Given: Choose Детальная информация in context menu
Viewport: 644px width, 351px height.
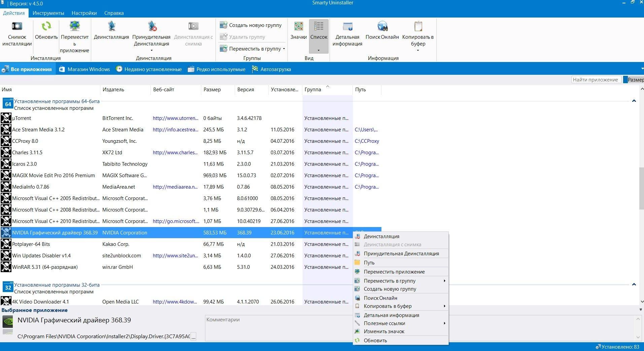Looking at the screenshot, I should [401, 315].
